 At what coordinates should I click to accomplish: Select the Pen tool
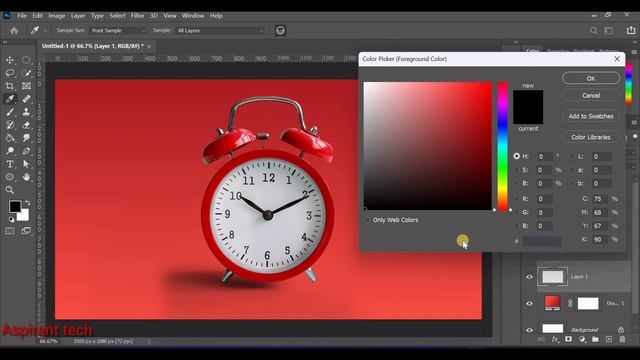(26, 151)
